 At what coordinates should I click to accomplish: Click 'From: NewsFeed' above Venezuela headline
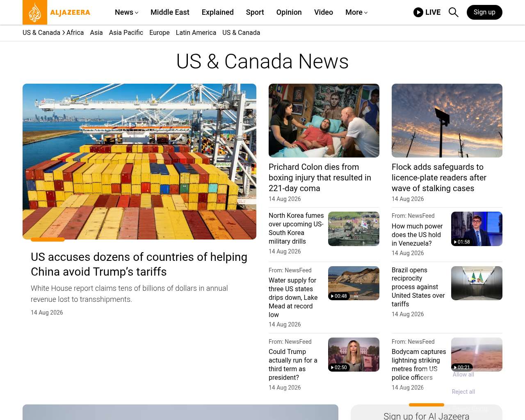[413, 216]
